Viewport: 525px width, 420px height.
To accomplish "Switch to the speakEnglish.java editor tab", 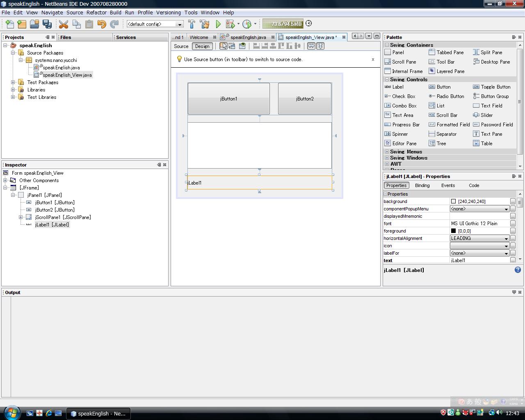I will pyautogui.click(x=248, y=37).
